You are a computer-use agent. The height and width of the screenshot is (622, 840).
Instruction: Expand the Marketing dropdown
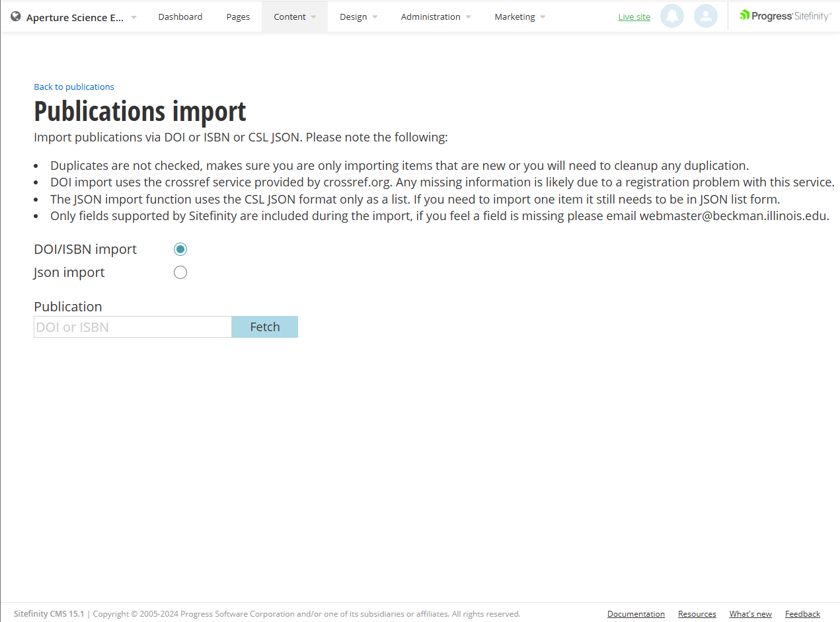(x=515, y=17)
